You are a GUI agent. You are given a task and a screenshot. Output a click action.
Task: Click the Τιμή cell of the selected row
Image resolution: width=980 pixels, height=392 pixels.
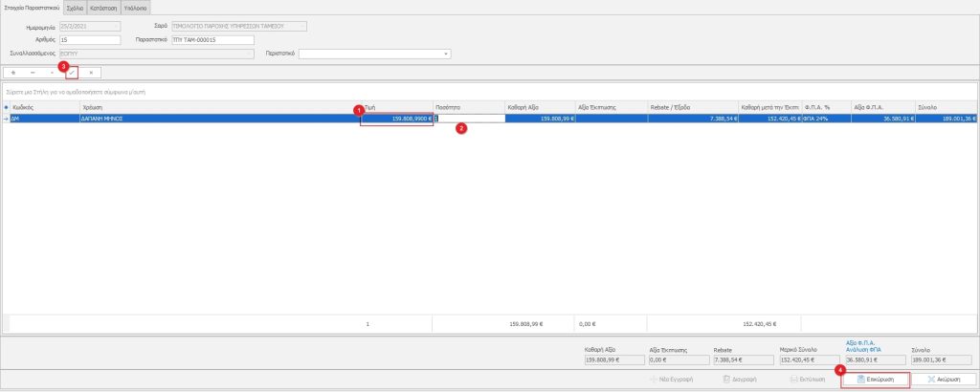pos(396,119)
